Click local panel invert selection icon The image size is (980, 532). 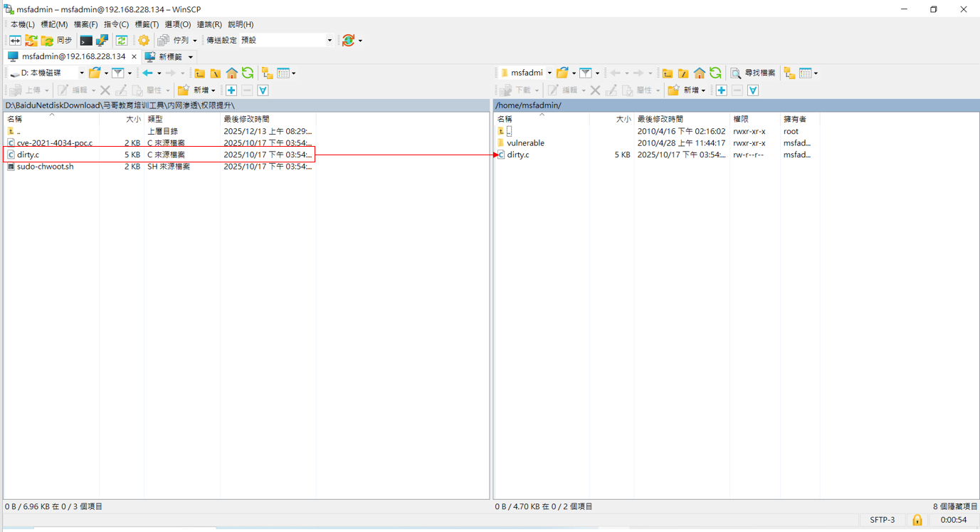[263, 90]
